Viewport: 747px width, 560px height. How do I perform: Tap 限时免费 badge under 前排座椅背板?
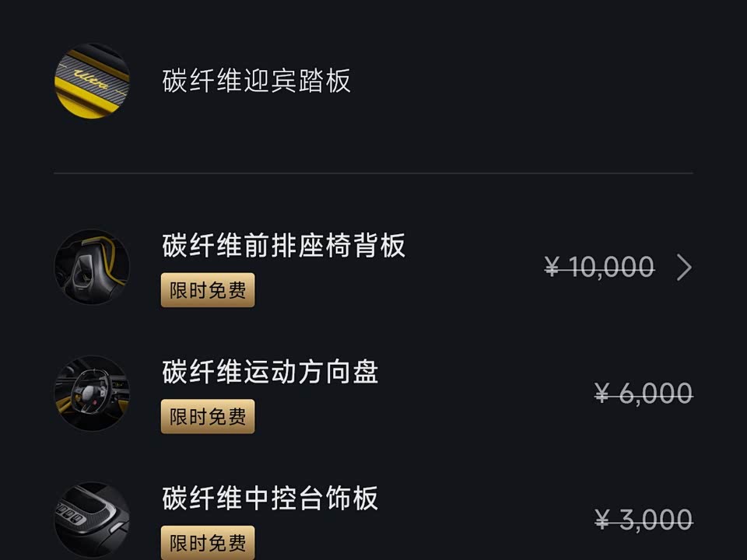click(x=208, y=290)
